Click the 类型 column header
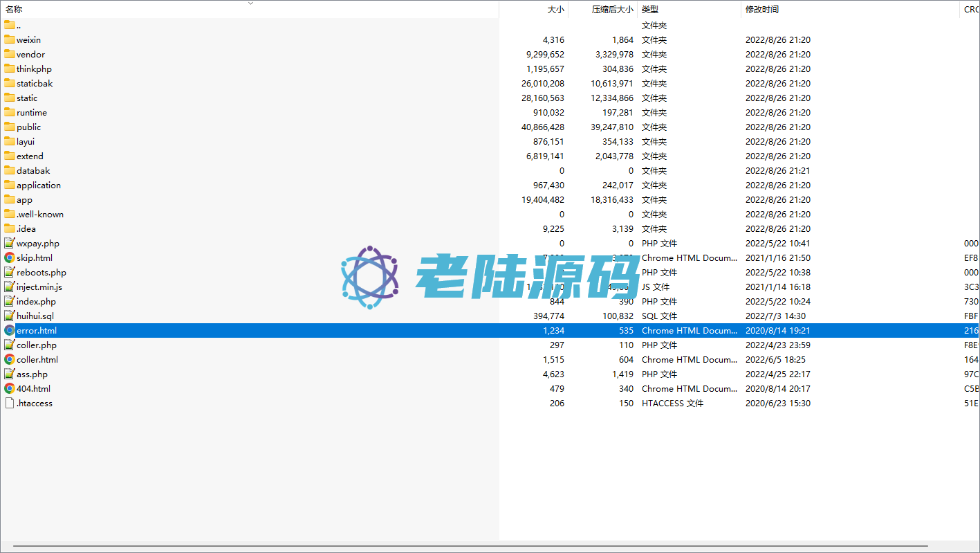The height and width of the screenshot is (553, 980). [650, 10]
